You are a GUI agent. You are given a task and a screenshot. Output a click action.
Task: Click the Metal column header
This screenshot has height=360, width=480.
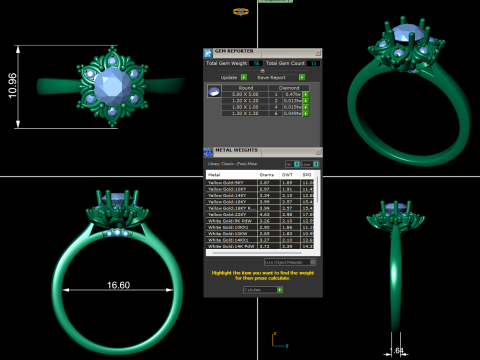coord(232,175)
